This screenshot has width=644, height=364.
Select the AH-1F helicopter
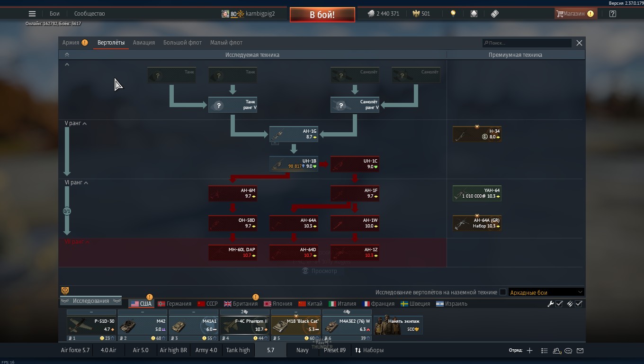coord(355,193)
